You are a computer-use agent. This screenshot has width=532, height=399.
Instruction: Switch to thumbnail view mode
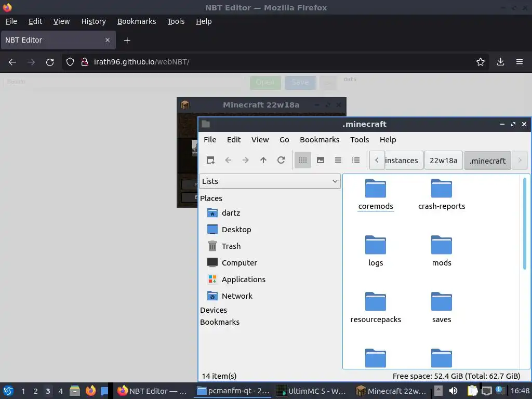click(x=320, y=160)
